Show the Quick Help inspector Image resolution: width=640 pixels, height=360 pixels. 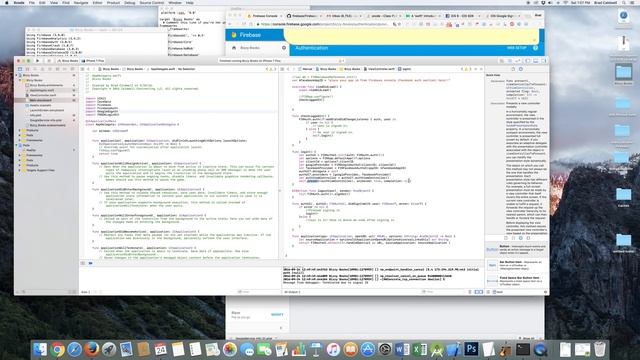(521, 69)
